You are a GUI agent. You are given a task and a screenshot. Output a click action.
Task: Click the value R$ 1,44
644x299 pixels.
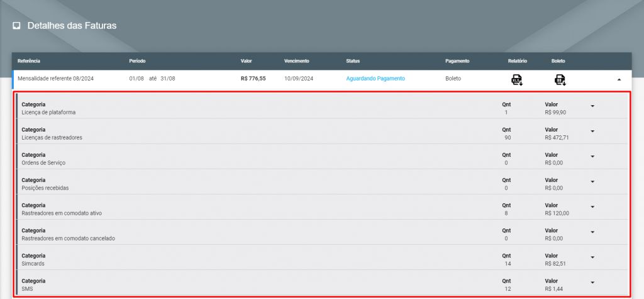point(553,289)
